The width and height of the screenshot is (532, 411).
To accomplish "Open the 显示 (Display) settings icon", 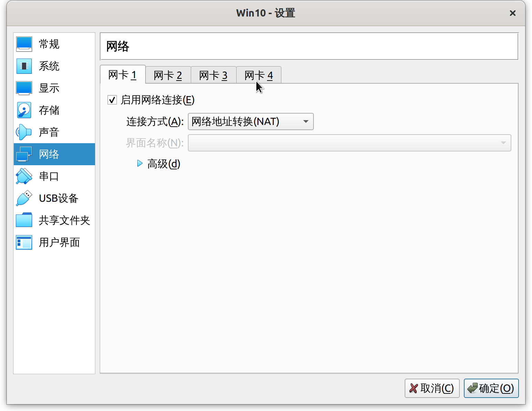I will (x=24, y=88).
